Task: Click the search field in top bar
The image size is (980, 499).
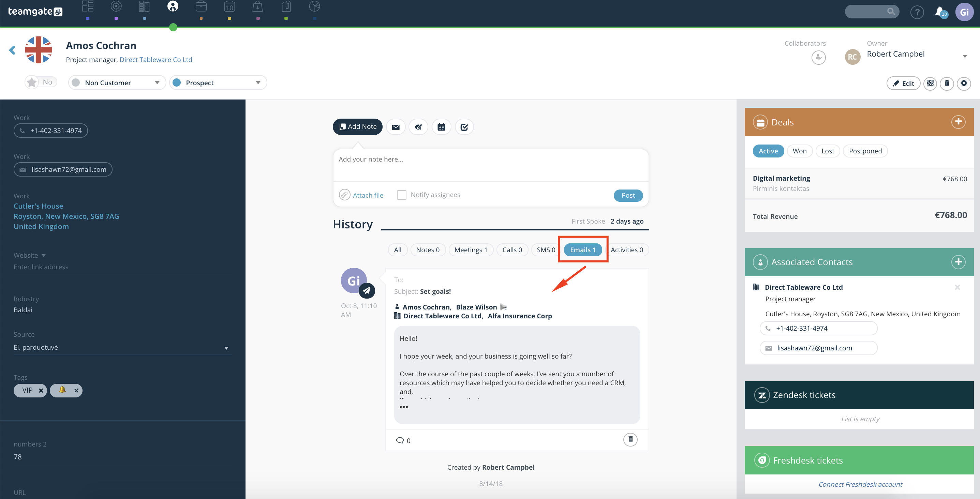Action: pyautogui.click(x=872, y=11)
